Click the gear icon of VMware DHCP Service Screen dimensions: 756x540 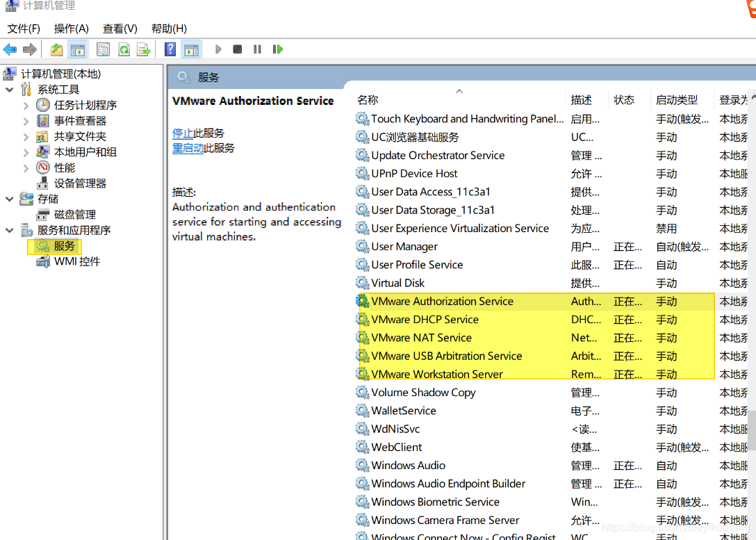(x=362, y=319)
